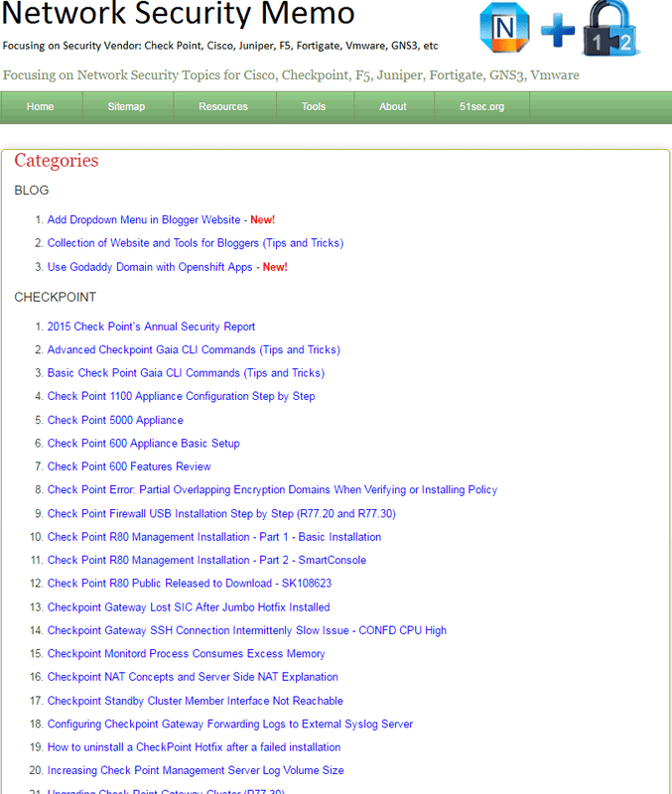Viewport: 672px width, 794px height.
Task: Open Basic Check Point Gaia CLI Commands link
Action: pos(186,373)
